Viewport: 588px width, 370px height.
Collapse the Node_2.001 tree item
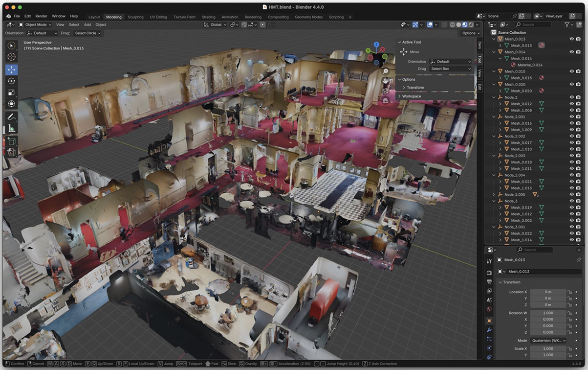tap(494, 116)
